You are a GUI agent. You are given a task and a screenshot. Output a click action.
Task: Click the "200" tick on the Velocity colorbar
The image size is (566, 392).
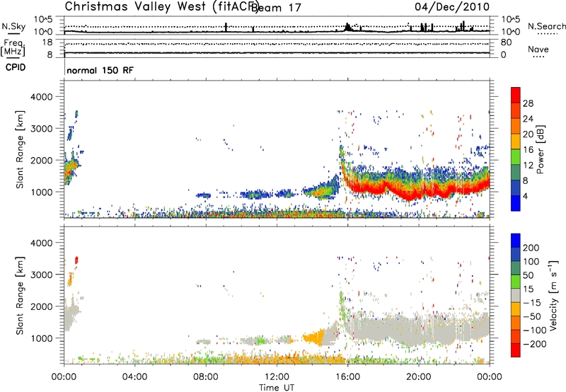click(x=531, y=248)
